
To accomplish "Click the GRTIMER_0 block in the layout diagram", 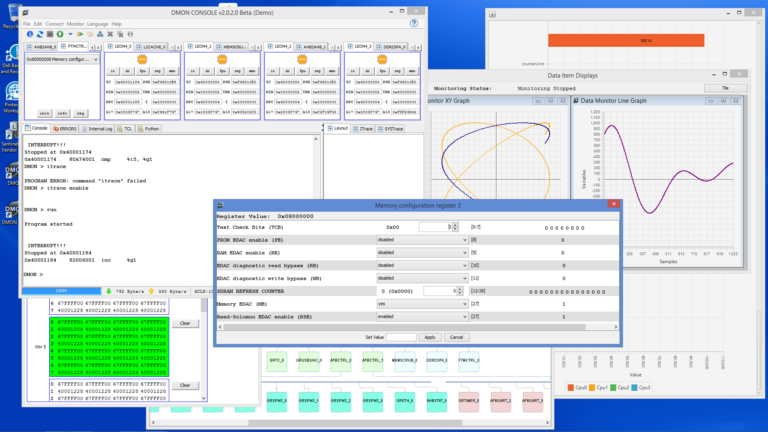I will [x=469, y=401].
